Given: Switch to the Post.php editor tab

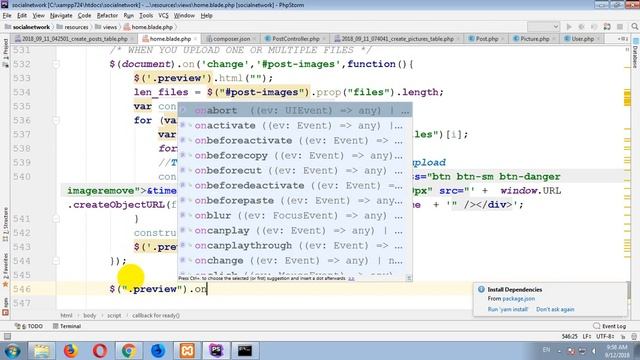Looking at the screenshot, I should coord(487,39).
